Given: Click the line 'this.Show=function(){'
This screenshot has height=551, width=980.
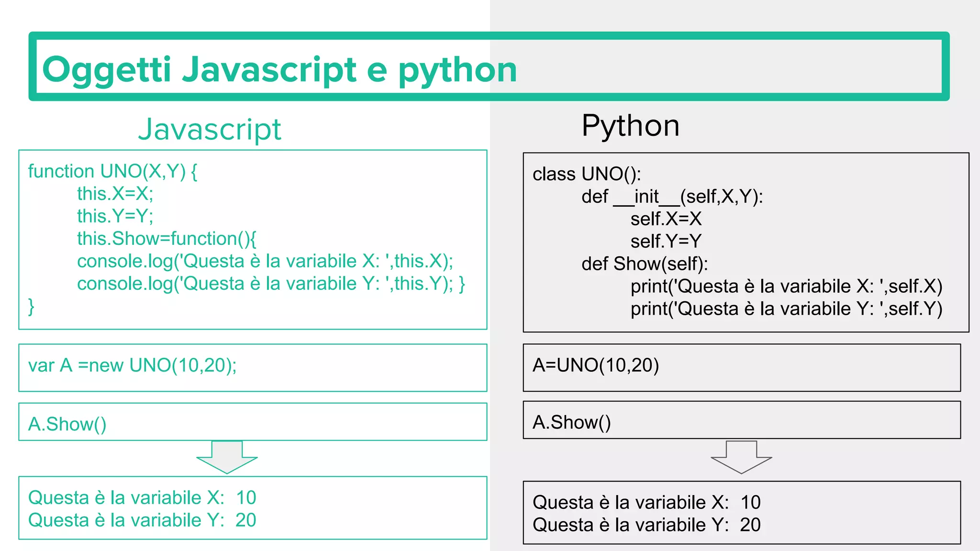Looking at the screenshot, I should point(167,238).
